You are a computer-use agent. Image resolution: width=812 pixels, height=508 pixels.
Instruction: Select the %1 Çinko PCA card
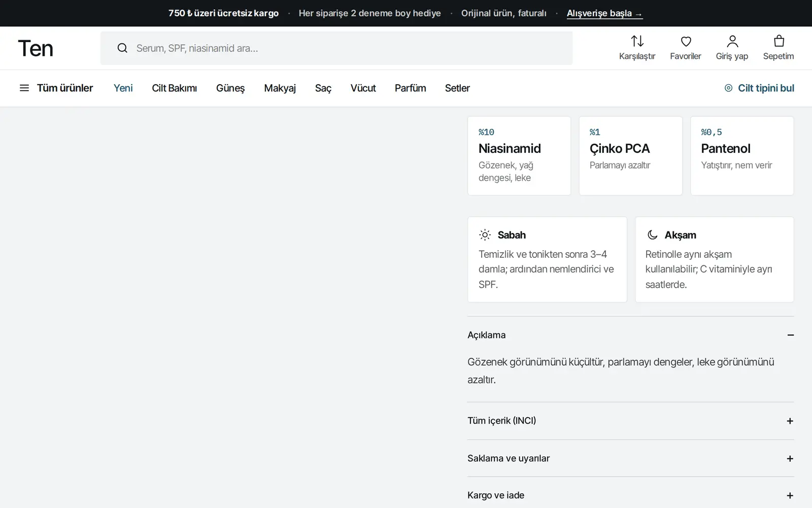click(631, 156)
